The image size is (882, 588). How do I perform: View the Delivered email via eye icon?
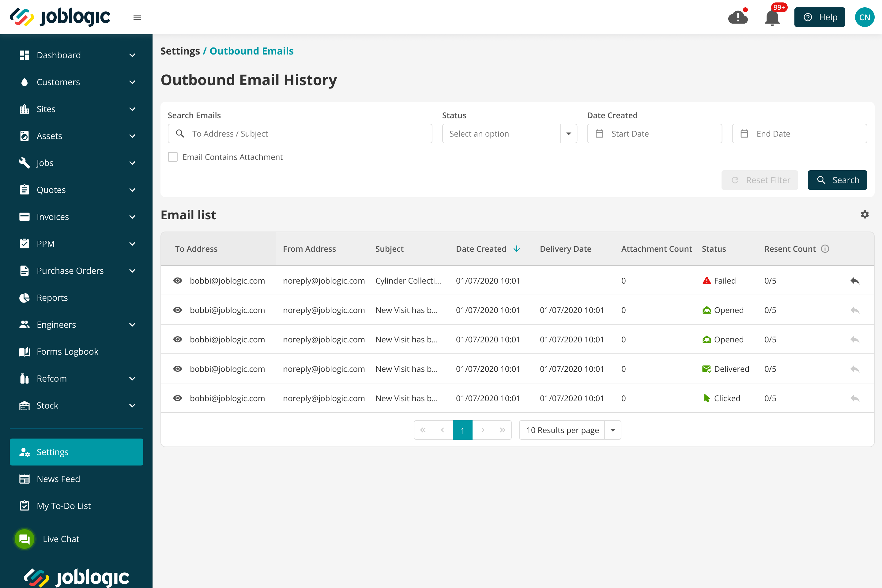pos(178,369)
